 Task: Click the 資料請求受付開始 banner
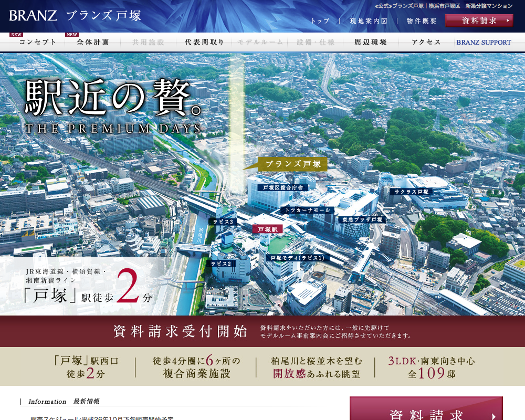click(262, 331)
